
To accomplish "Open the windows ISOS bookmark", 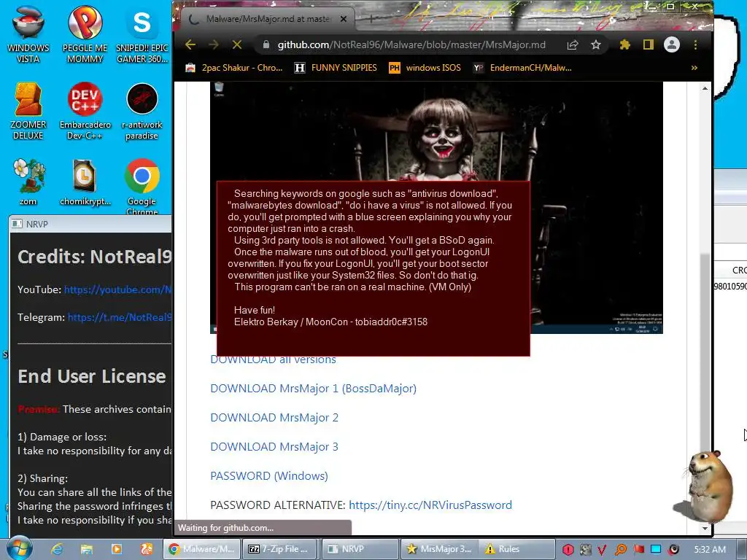I will click(425, 68).
